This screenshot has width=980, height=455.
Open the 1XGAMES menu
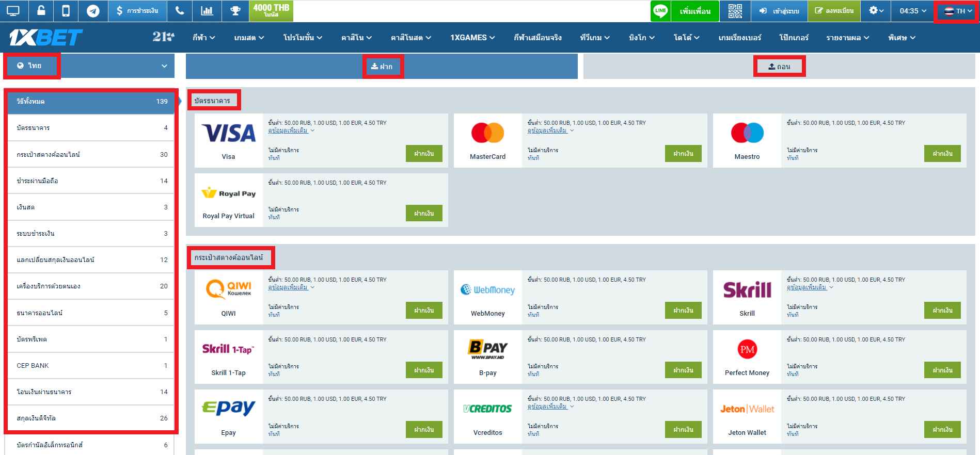(x=472, y=38)
